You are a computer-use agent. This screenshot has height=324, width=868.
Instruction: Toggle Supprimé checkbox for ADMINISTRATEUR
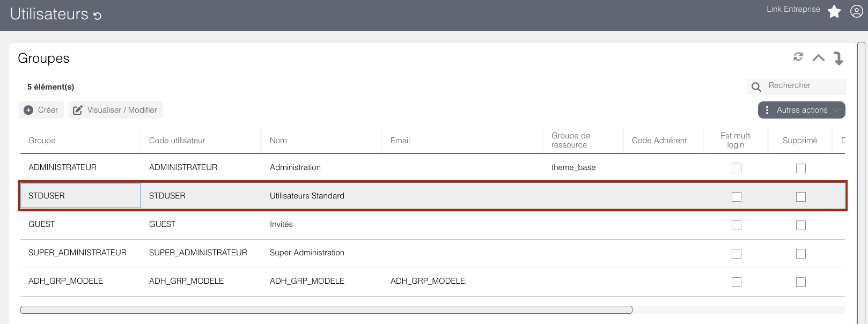801,168
